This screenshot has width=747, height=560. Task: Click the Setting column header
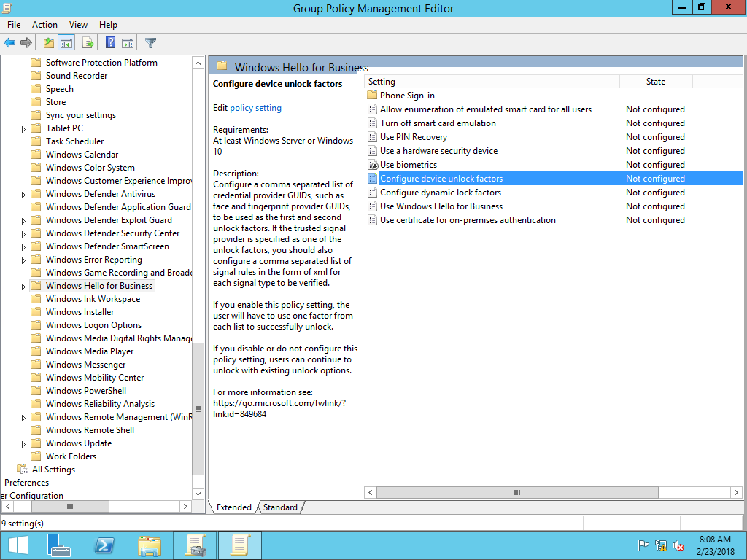492,82
